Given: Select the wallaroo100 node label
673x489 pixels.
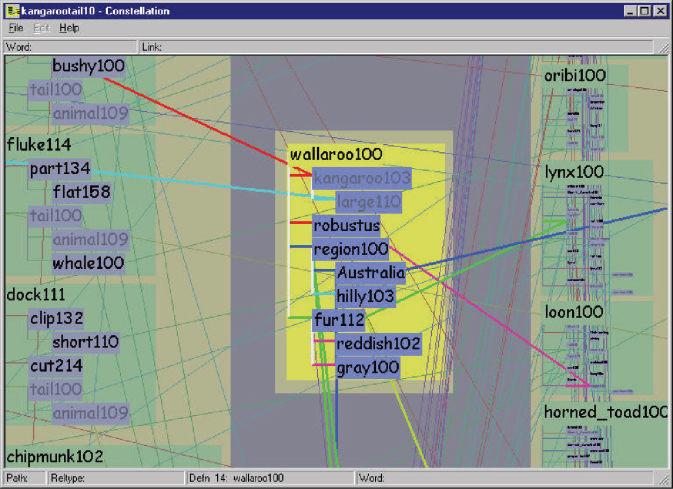Looking at the screenshot, I should pos(335,155).
